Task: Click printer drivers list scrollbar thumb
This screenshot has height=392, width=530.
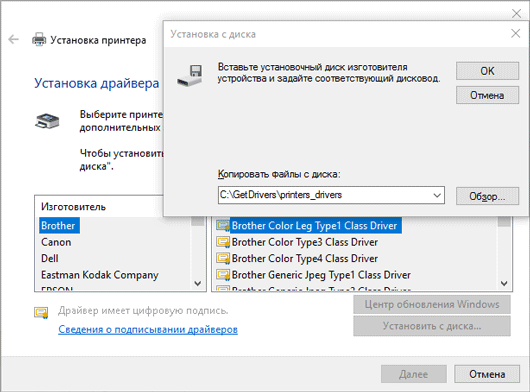Action: tap(504, 222)
